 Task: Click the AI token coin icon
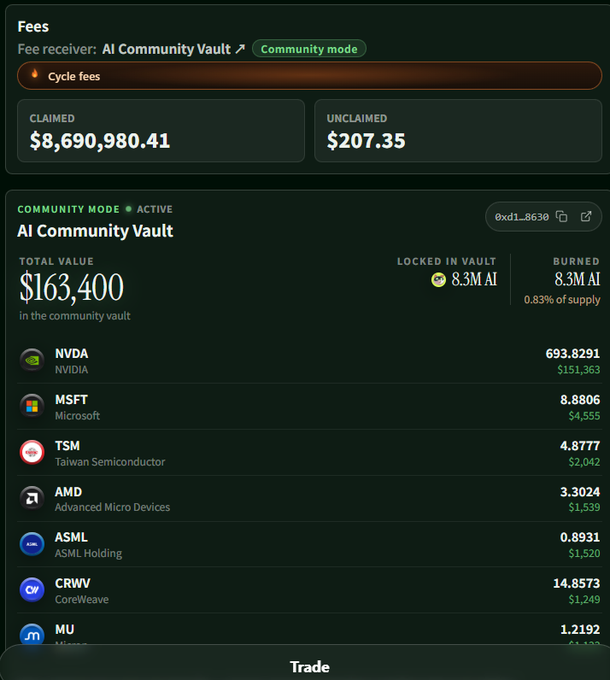[438, 280]
